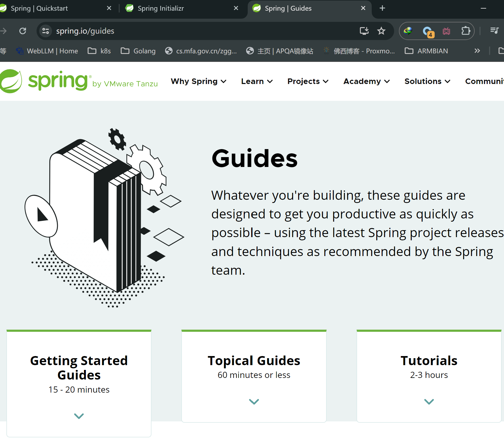504x439 pixels.
Task: Open the media control playlist icon
Action: pyautogui.click(x=494, y=31)
